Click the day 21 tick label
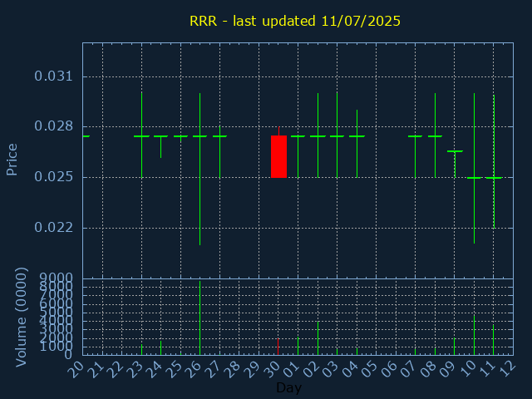The height and width of the screenshot is (399, 532). coord(95,369)
